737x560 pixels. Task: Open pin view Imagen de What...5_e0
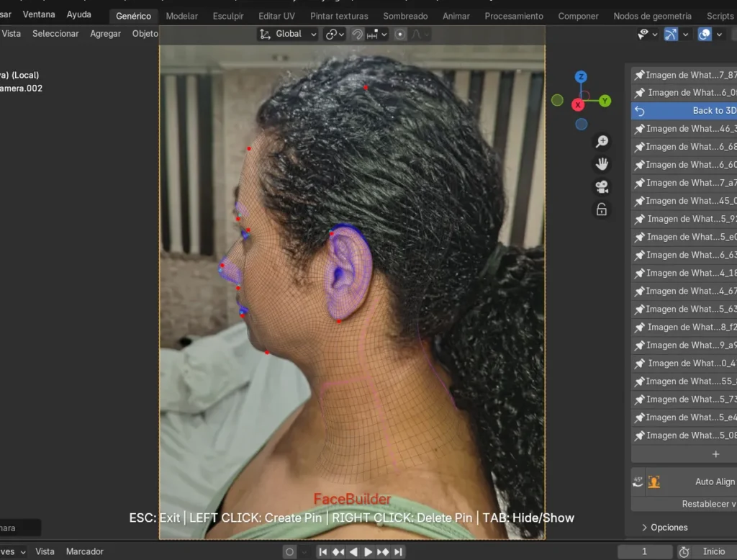[x=684, y=237]
